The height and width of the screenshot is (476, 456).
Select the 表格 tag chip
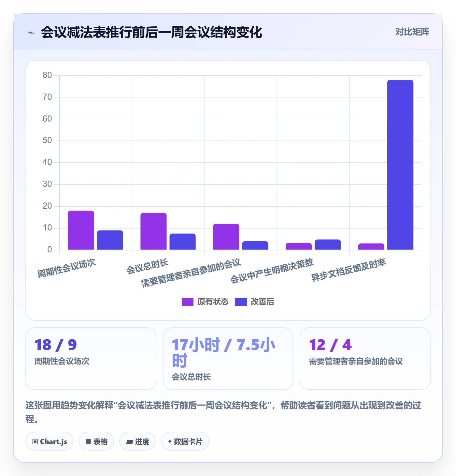(96, 441)
